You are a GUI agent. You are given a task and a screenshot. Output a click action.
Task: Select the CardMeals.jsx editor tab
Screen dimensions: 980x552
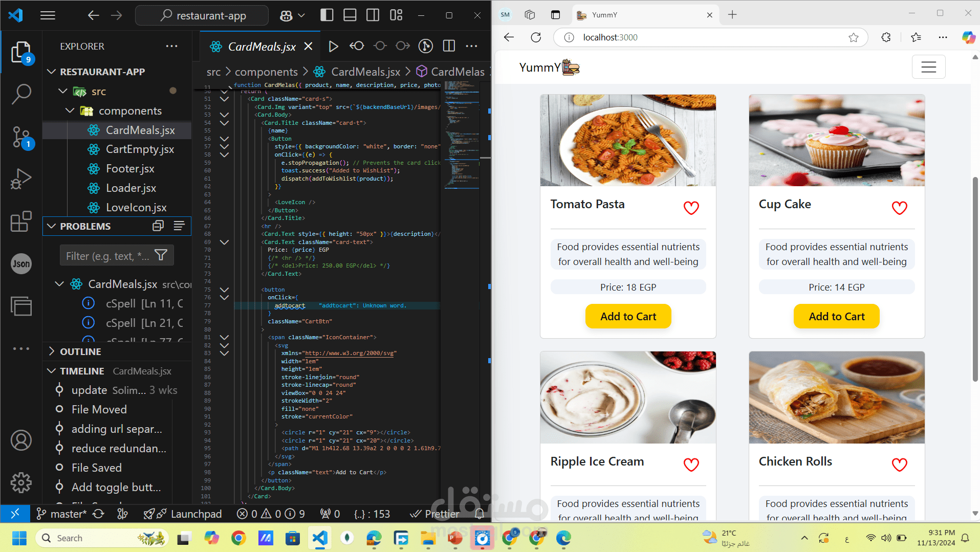(x=260, y=47)
